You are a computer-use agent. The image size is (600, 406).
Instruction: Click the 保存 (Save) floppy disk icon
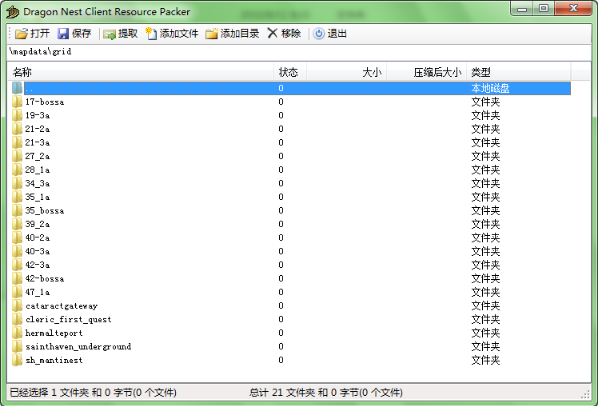[63, 34]
